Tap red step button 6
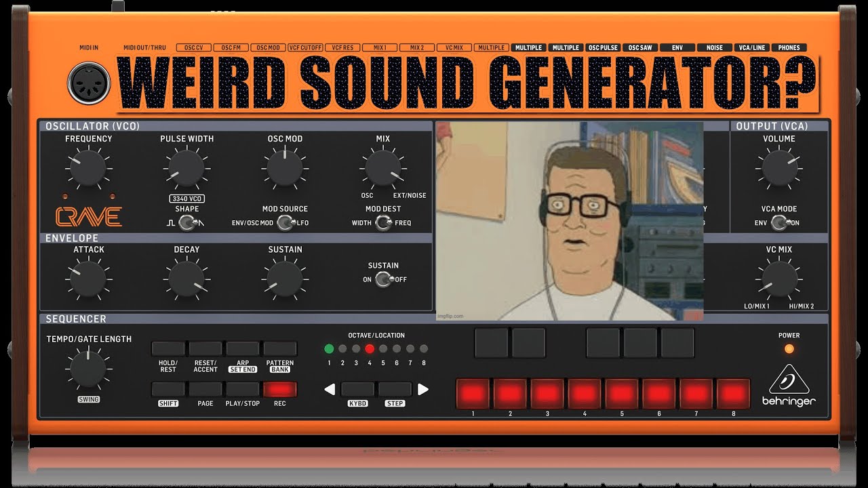 (659, 394)
